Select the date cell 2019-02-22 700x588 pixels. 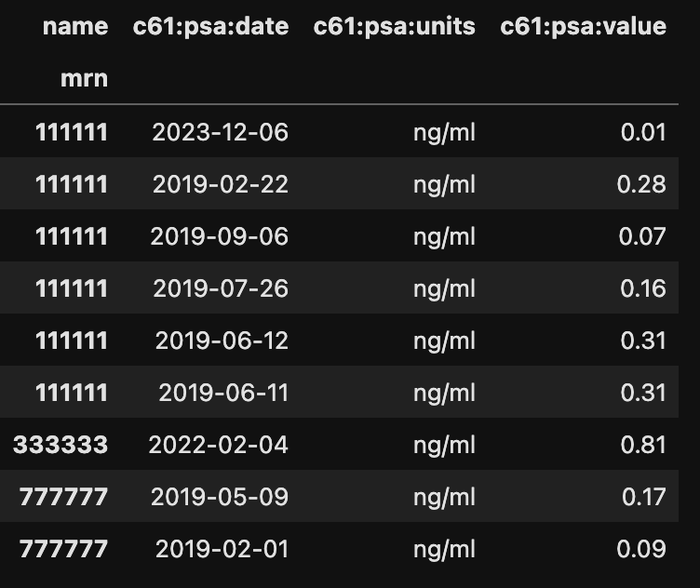(x=221, y=184)
